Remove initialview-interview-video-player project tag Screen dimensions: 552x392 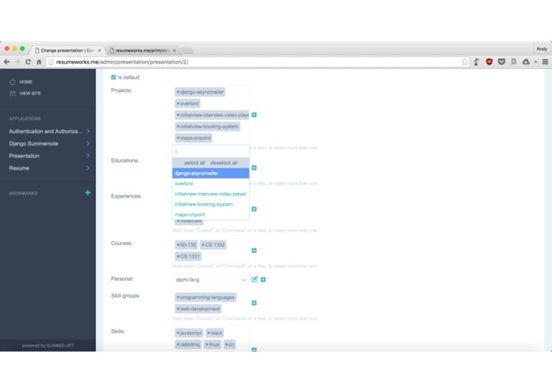coord(178,115)
